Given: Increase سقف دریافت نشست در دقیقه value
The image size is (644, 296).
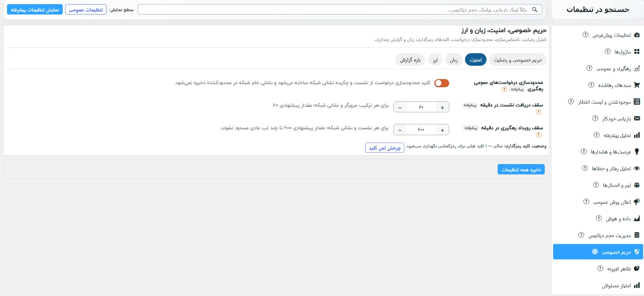Looking at the screenshot, I should tap(443, 107).
